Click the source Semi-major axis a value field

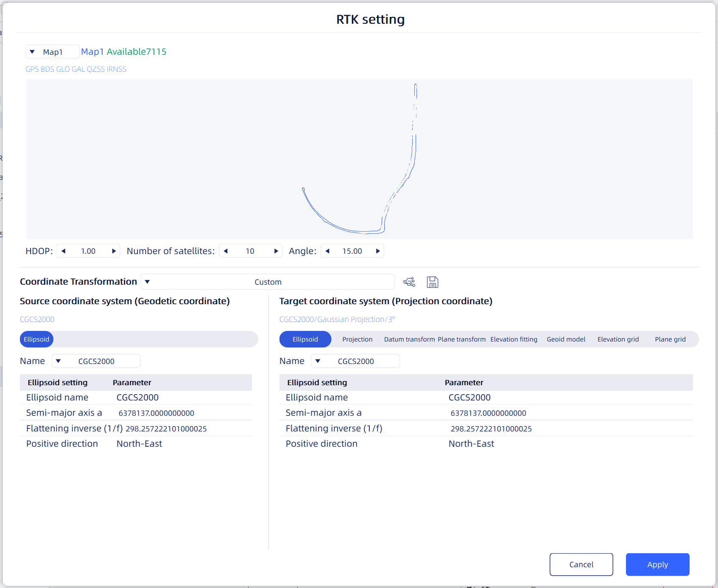tap(156, 413)
